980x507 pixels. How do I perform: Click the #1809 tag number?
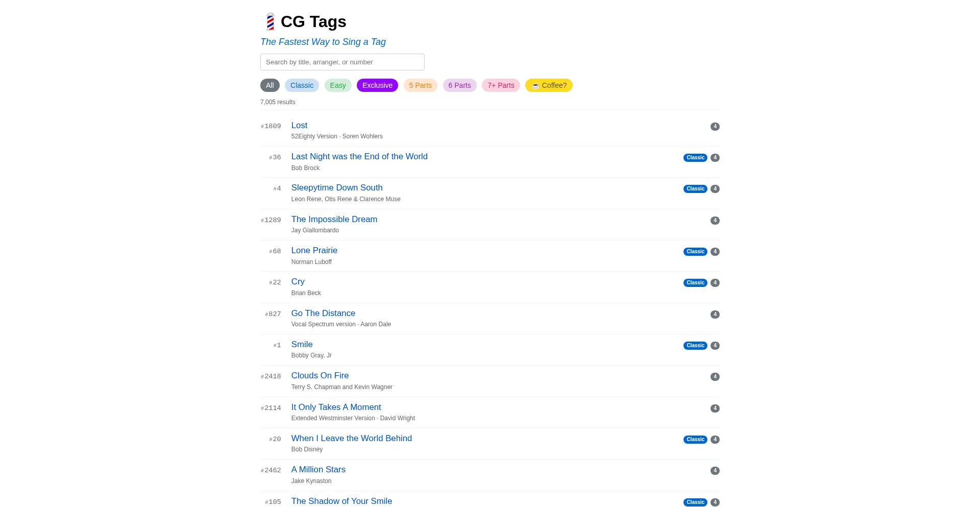click(271, 126)
